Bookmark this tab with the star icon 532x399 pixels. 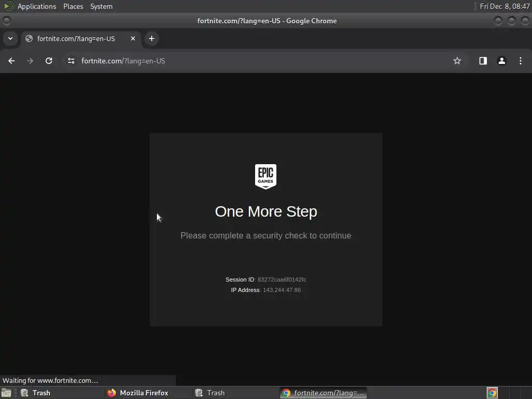click(x=457, y=61)
